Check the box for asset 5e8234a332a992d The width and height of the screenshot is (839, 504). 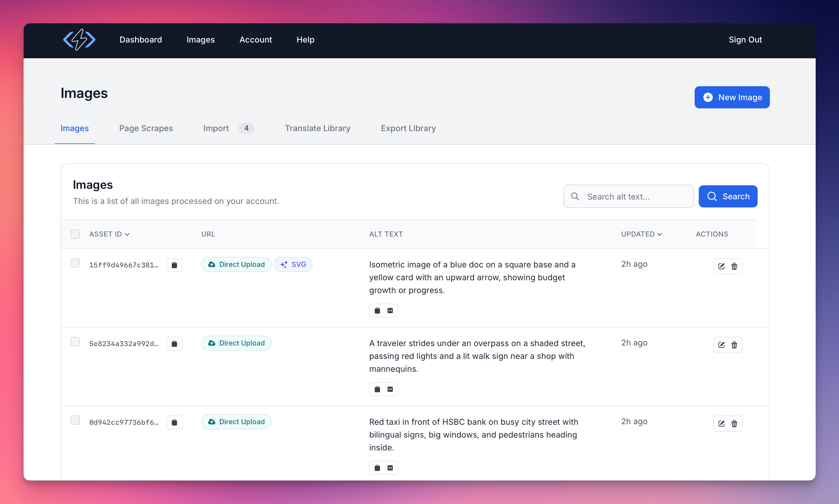75,341
